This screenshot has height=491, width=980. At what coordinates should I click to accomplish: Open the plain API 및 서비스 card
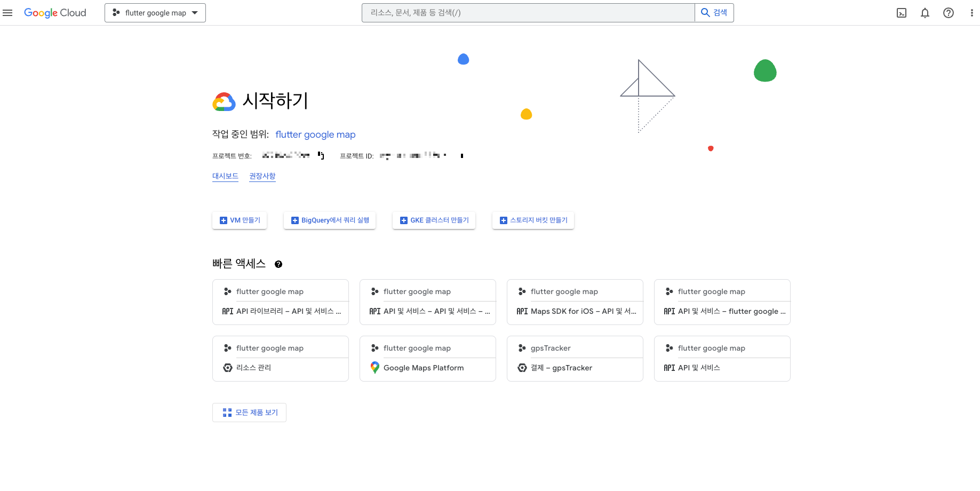click(x=722, y=359)
